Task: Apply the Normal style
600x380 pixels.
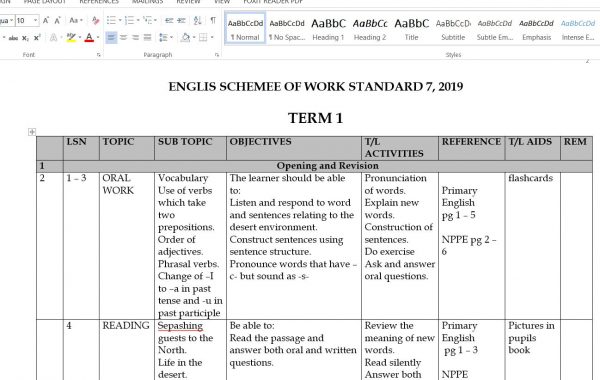Action: [245, 28]
